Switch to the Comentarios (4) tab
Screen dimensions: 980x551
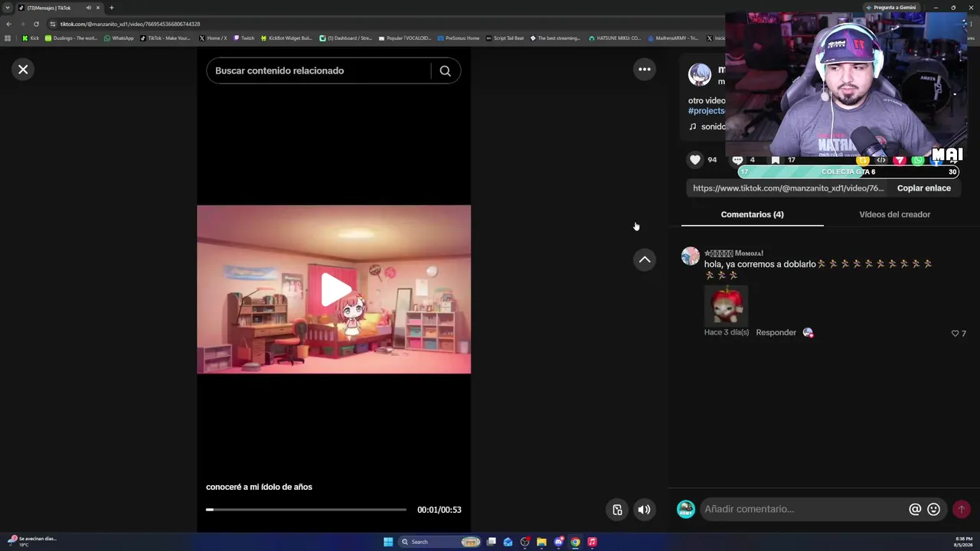click(x=752, y=214)
